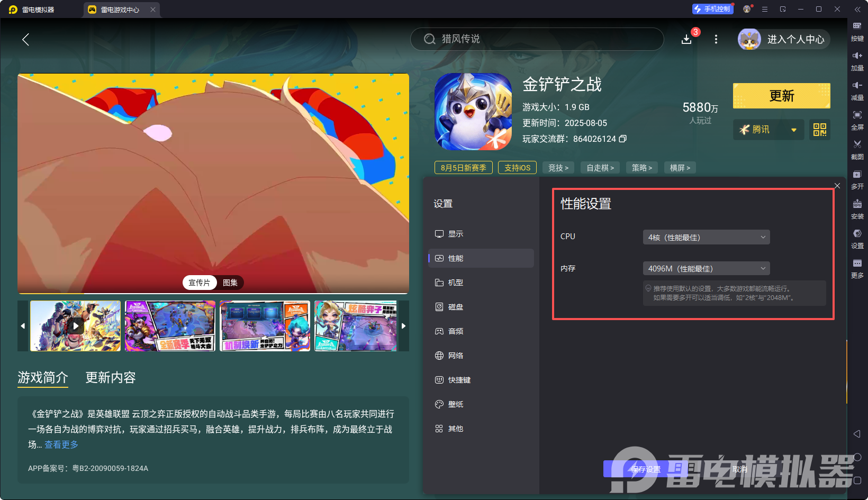Switch to the 更新内容 tab
This screenshot has height=500, width=868.
click(111, 377)
